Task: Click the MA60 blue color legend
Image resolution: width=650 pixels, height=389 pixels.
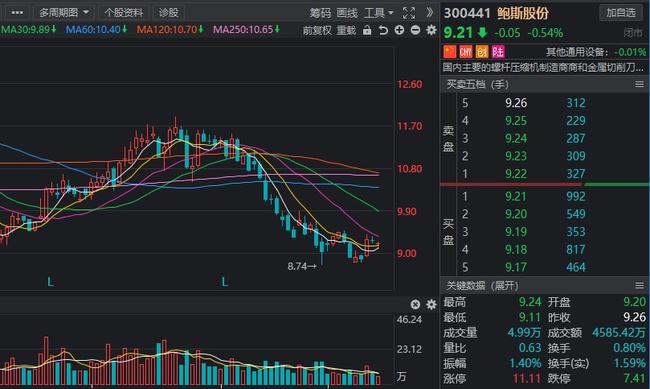Action: (96, 29)
